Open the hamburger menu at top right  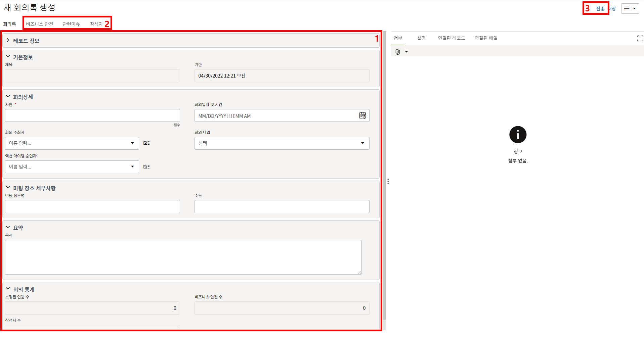630,9
